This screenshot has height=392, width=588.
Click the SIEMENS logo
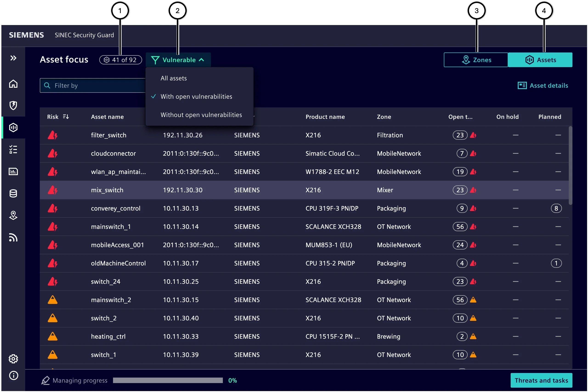click(x=26, y=35)
